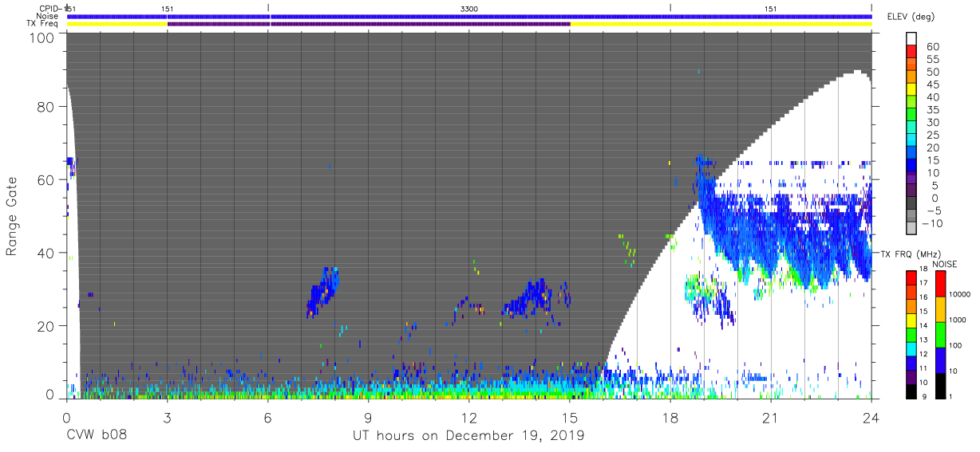Screen dimensions: 980x452
Task: Click the green segment of NOISE colorbar
Action: tap(940, 335)
